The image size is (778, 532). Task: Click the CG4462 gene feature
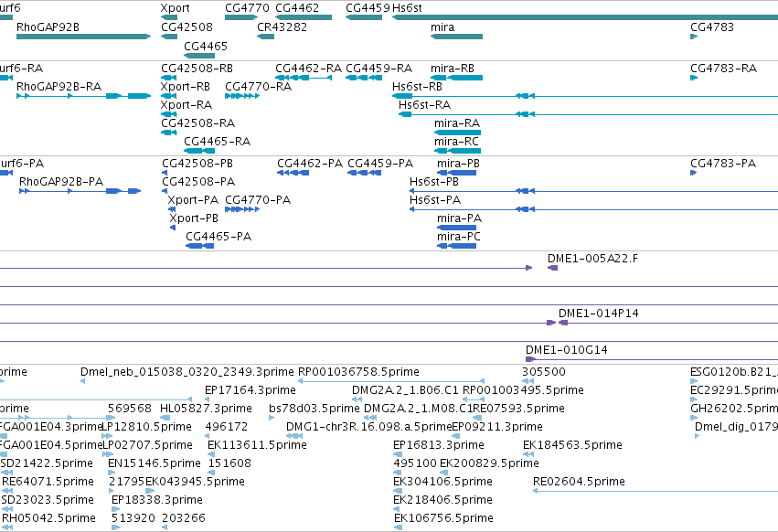tap(304, 17)
